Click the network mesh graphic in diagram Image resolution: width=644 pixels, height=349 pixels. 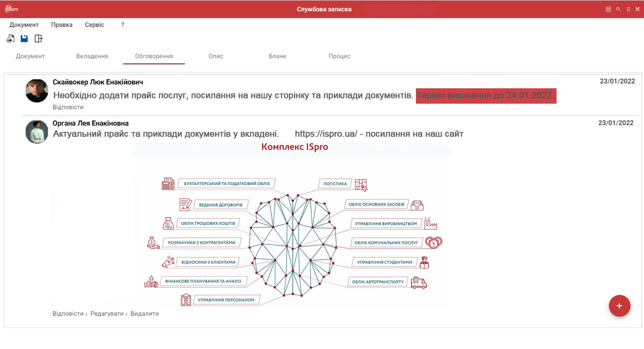coord(293,245)
